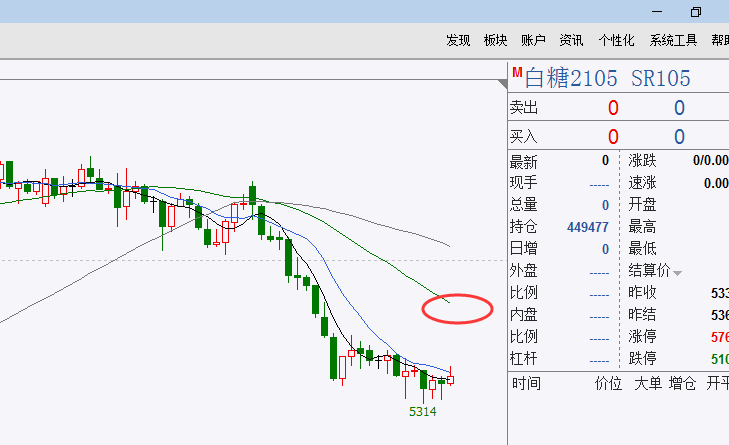
Task: Open the 板块 menu
Action: click(495, 40)
